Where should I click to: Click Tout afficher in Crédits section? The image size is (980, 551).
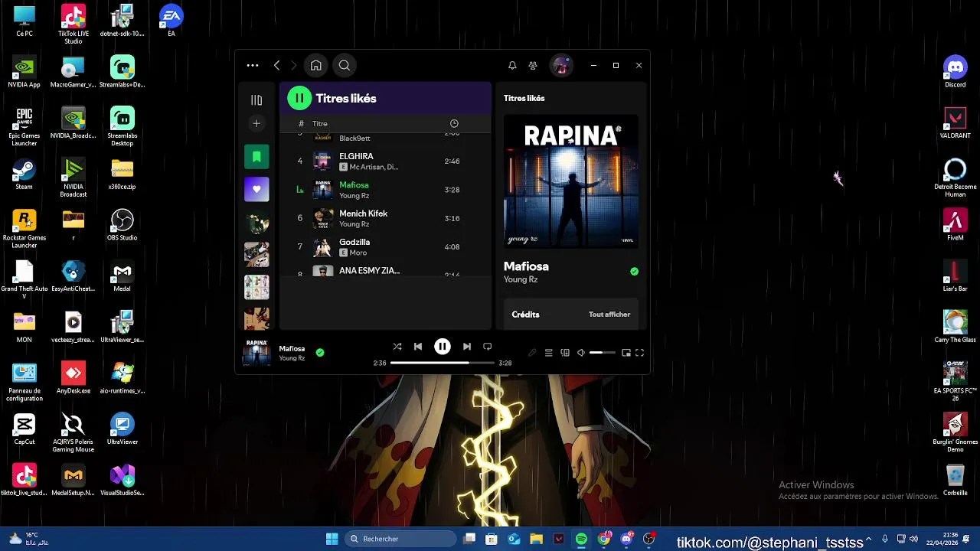tap(609, 315)
